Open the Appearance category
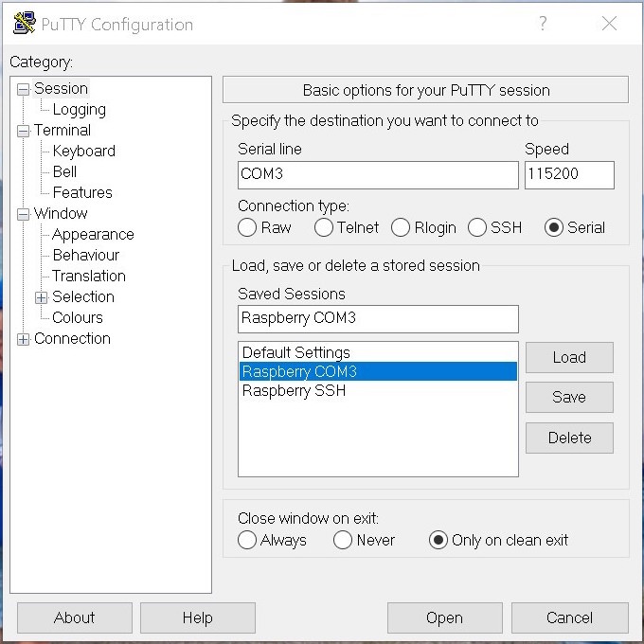Viewport: 644px width, 644px height. pos(93,234)
